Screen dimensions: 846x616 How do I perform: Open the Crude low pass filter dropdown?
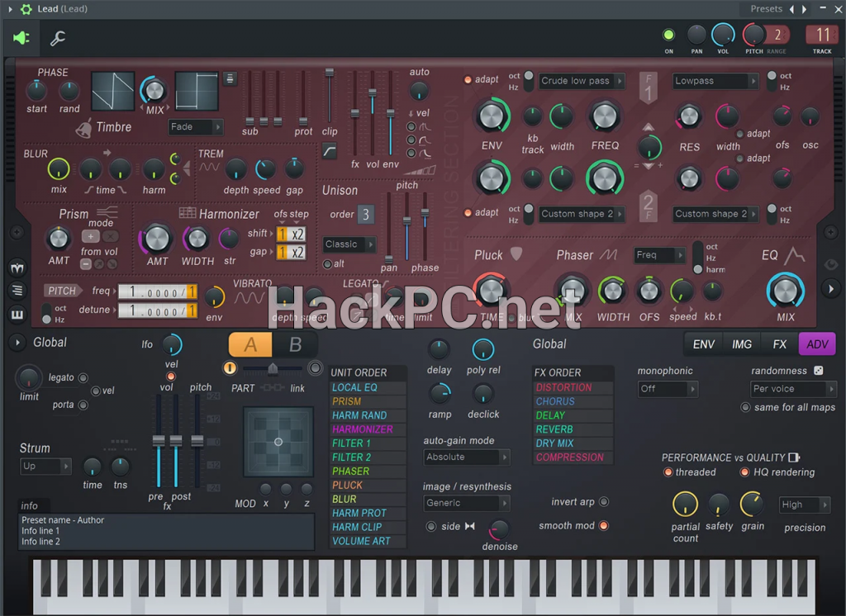pyautogui.click(x=581, y=81)
